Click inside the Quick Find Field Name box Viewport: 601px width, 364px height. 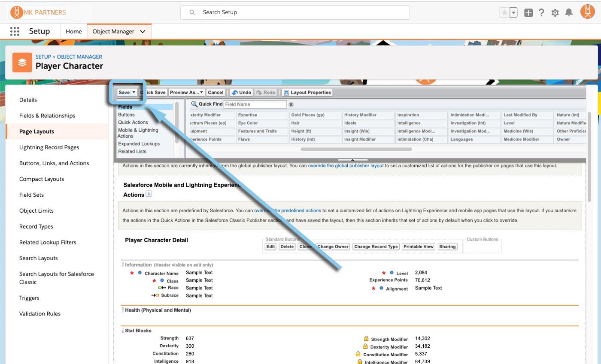coord(255,104)
